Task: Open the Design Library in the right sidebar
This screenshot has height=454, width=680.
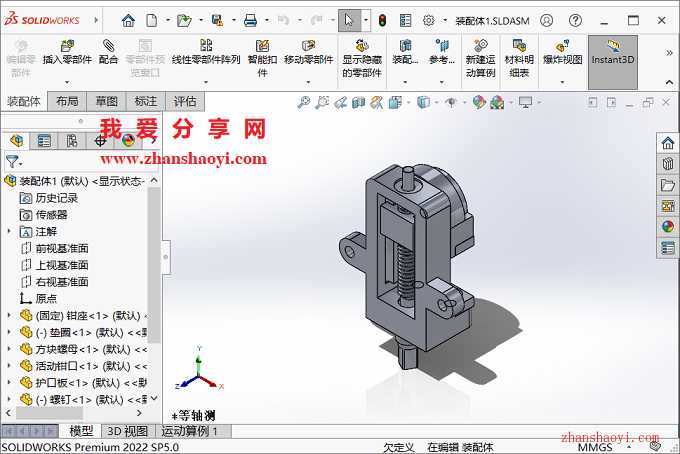Action: tap(668, 164)
